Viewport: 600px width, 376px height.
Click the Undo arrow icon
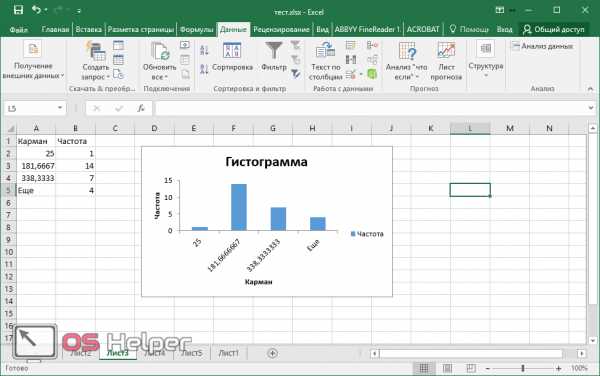36,10
